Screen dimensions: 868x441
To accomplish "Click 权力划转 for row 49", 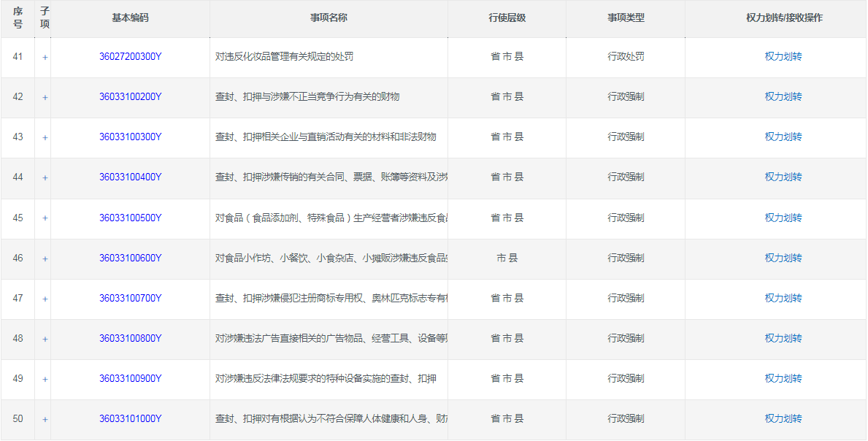I will pyautogui.click(x=783, y=378).
